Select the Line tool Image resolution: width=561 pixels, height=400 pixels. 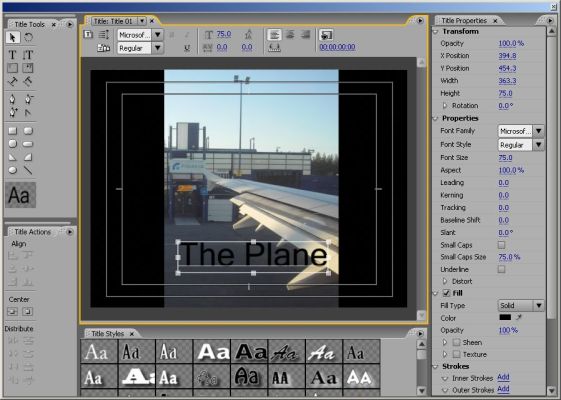28,170
